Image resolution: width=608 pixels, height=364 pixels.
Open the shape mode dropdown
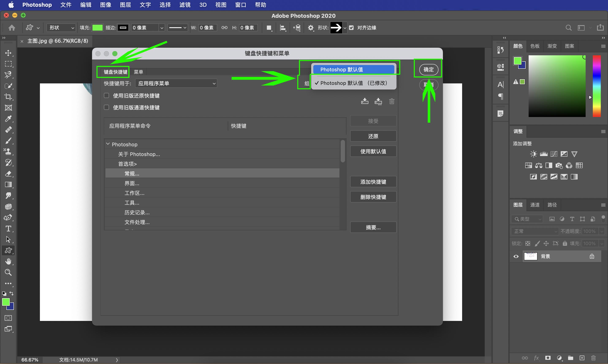point(61,28)
